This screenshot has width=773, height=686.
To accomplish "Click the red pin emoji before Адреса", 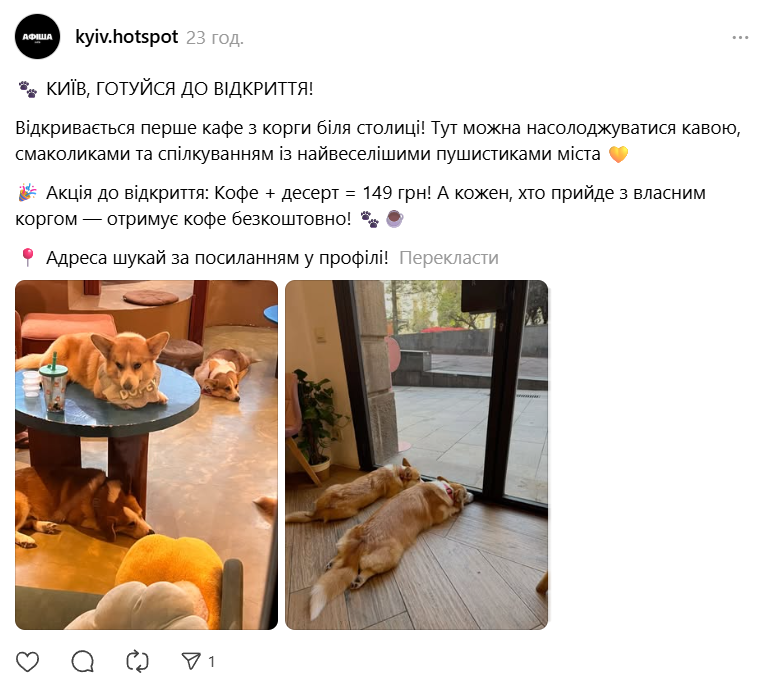I will coord(28,257).
